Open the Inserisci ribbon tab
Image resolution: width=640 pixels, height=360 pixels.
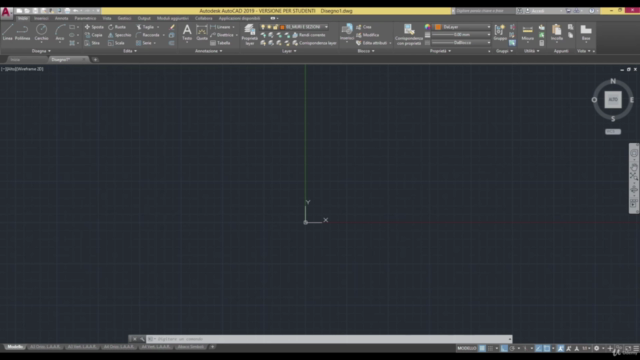point(41,18)
